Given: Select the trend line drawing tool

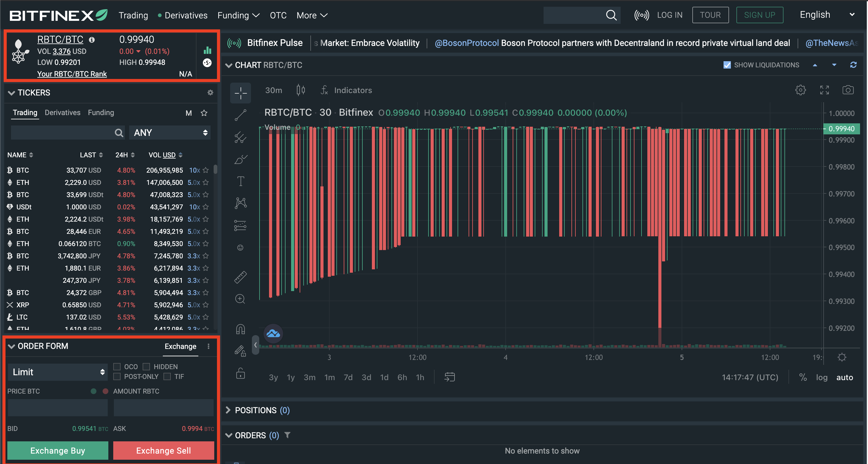Looking at the screenshot, I should (x=241, y=115).
